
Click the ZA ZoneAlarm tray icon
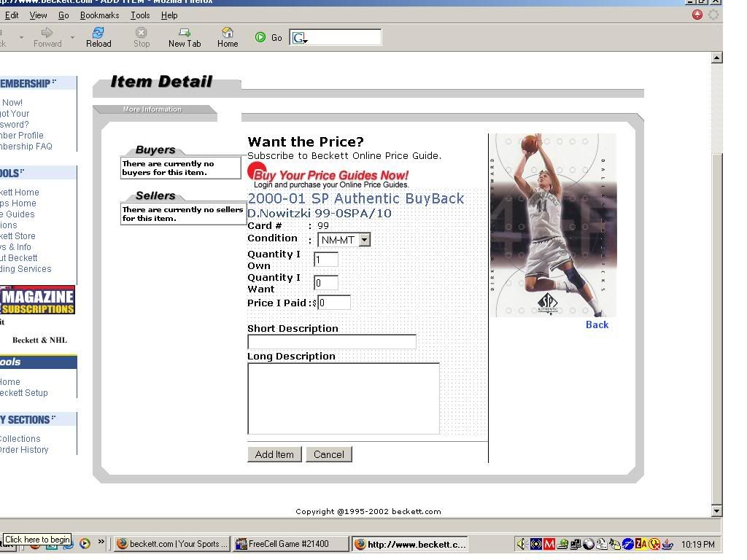tap(640, 544)
